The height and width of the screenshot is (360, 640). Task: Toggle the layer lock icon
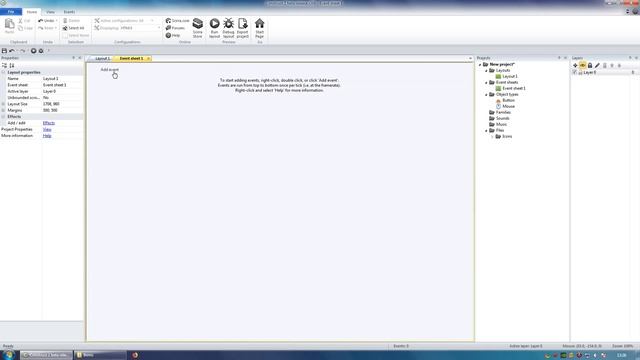(590, 65)
